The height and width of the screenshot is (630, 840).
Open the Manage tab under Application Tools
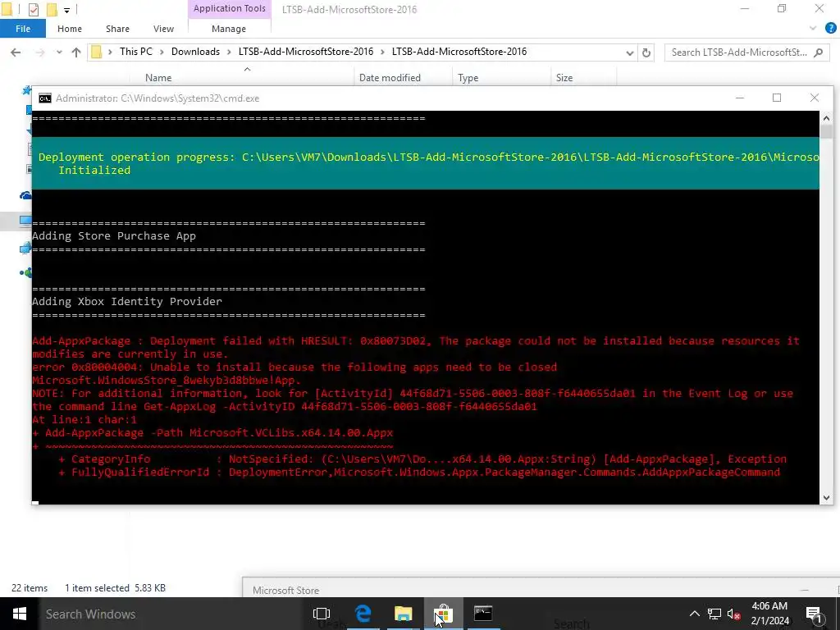click(x=229, y=29)
